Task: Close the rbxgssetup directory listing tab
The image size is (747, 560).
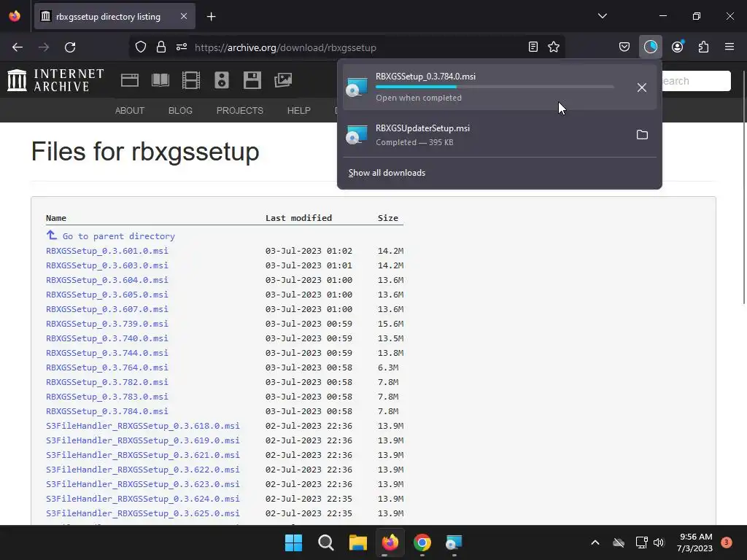Action: pos(184,16)
